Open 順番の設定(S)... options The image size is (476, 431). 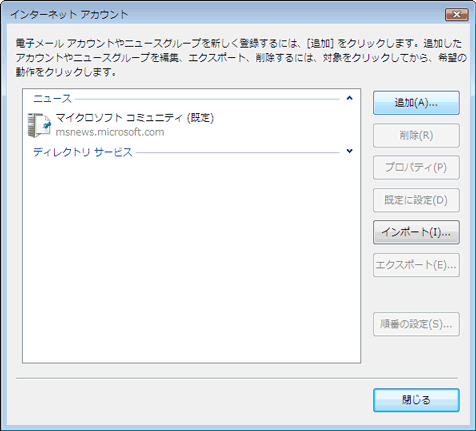pos(416,324)
